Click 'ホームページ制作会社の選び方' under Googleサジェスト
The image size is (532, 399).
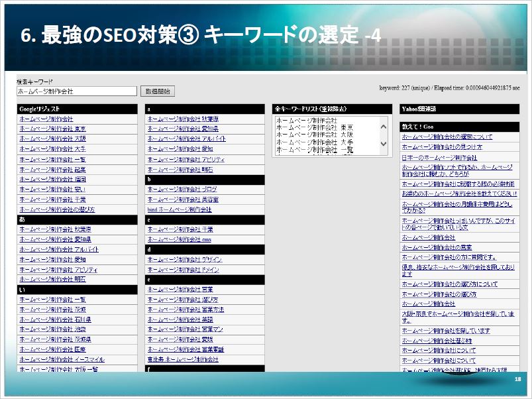57,209
